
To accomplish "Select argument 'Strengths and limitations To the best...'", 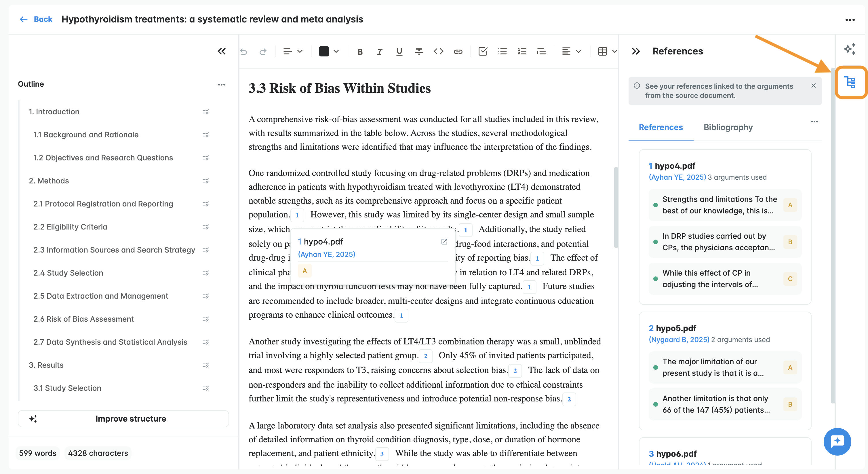I will (725, 205).
